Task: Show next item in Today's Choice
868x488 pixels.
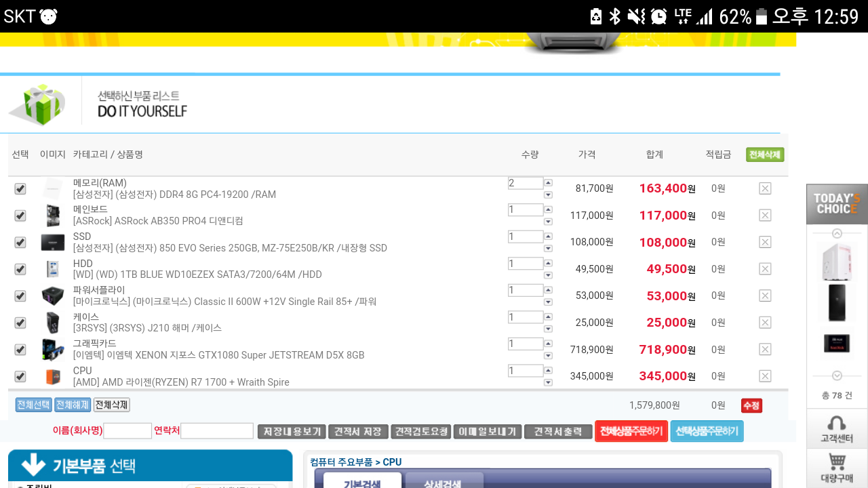Action: (837, 375)
